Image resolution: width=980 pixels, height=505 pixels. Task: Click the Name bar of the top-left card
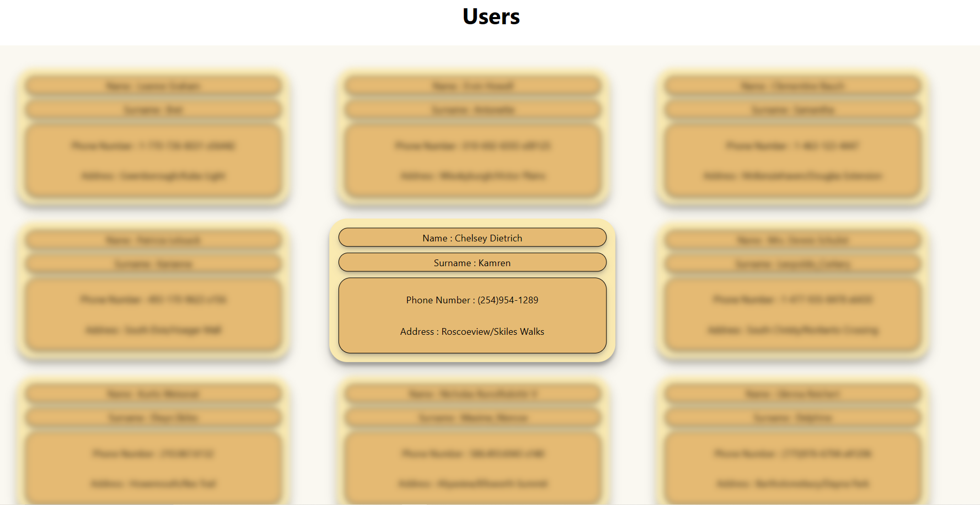pos(154,86)
